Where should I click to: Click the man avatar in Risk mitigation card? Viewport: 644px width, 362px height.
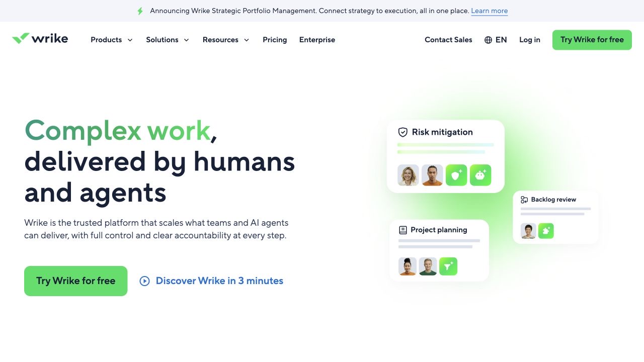tap(432, 175)
